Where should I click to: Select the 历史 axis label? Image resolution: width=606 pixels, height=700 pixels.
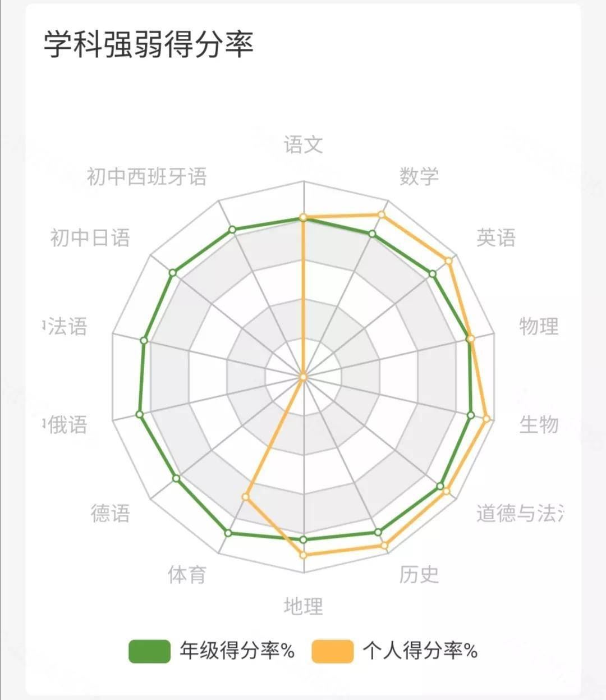(419, 575)
